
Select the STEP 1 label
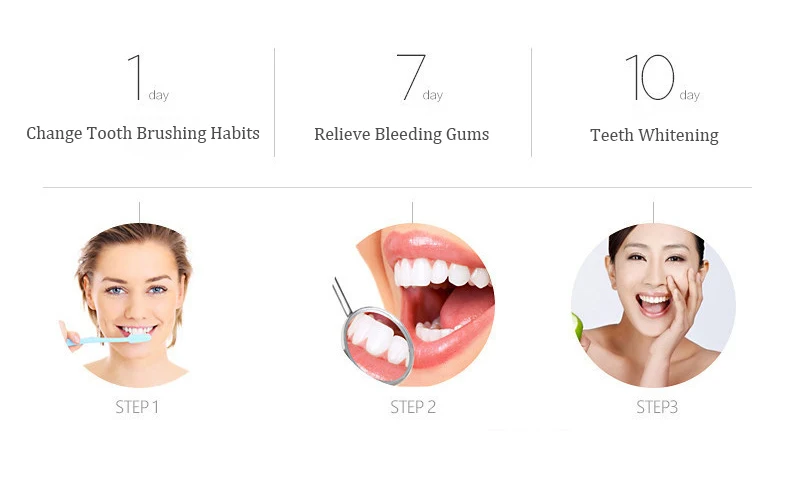(x=137, y=407)
